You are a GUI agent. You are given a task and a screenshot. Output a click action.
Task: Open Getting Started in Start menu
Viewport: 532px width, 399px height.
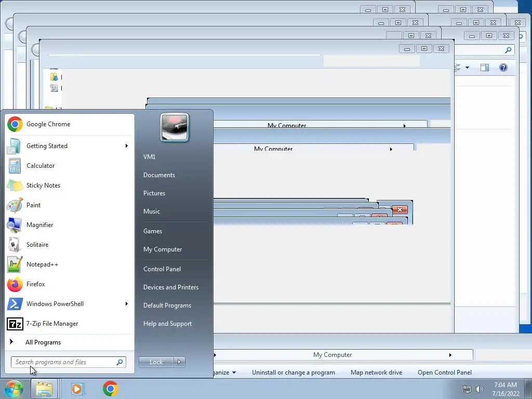coord(70,146)
